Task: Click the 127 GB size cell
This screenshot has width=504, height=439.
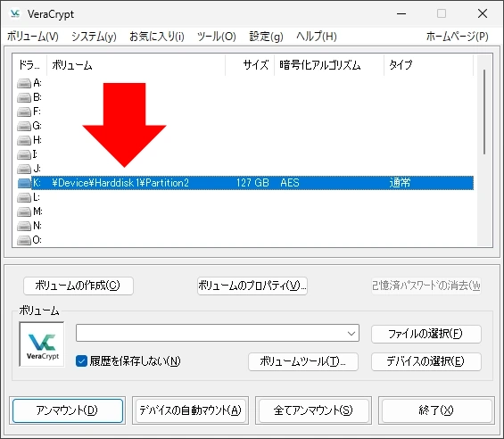Action: pos(252,183)
